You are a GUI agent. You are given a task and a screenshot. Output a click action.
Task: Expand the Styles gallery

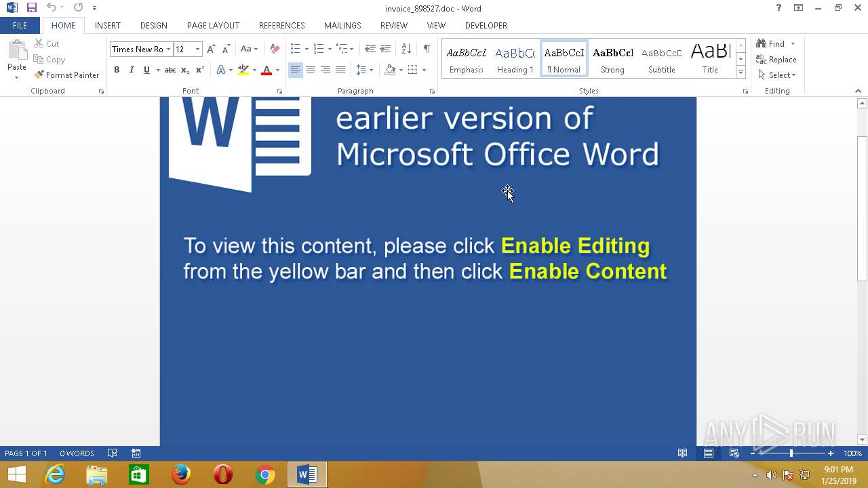[741, 72]
